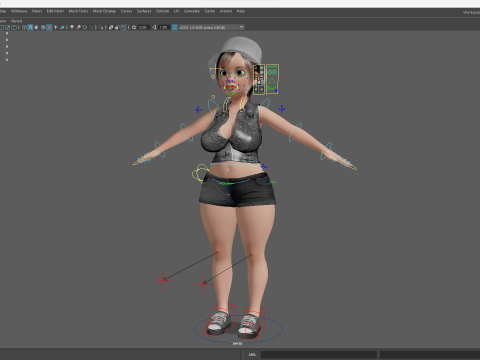Toggle textured display icon
This screenshot has height=360, width=480.
(x=49, y=27)
